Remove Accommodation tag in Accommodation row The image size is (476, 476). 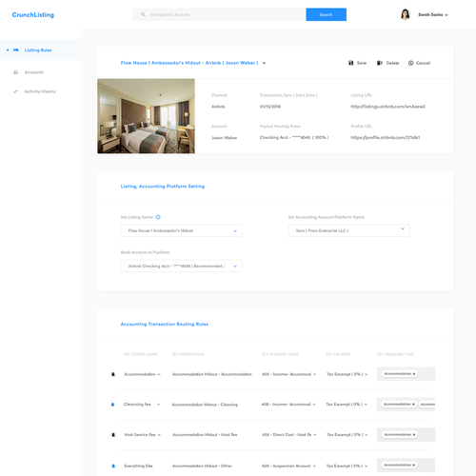[414, 374]
